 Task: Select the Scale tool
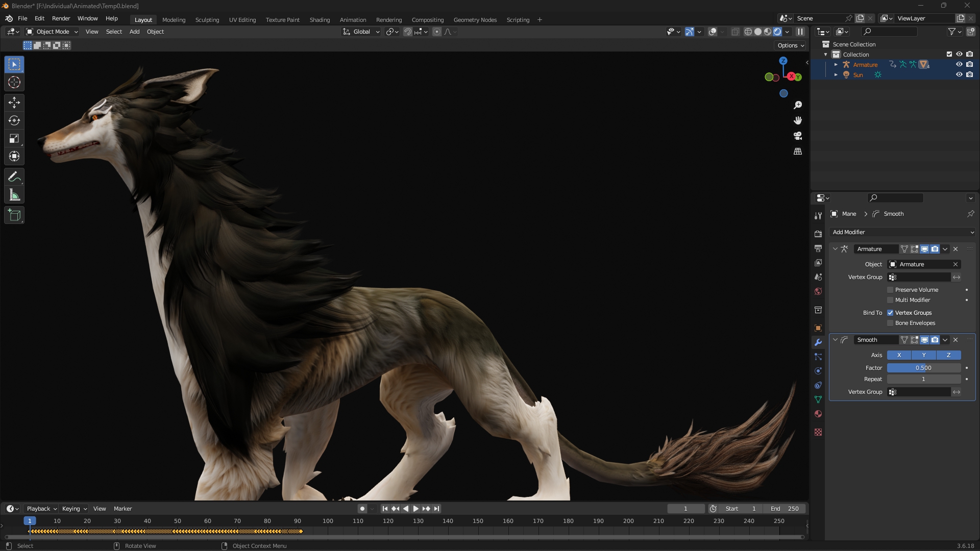tap(14, 138)
